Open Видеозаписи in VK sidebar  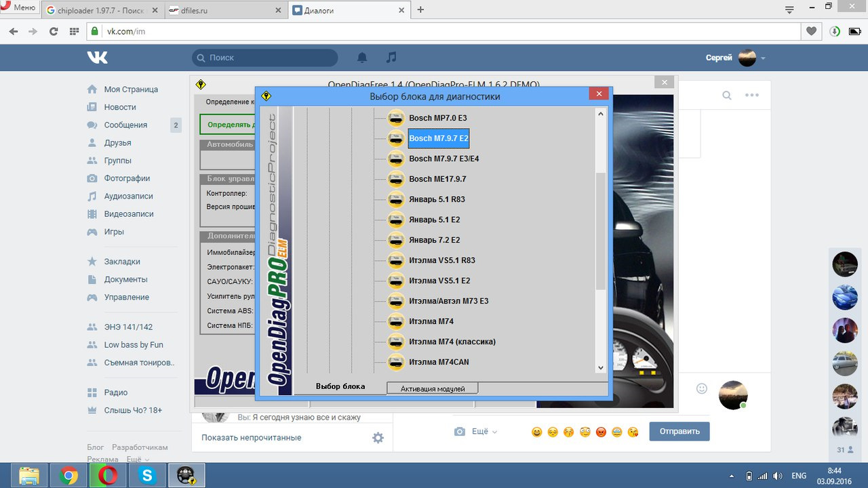(129, 213)
